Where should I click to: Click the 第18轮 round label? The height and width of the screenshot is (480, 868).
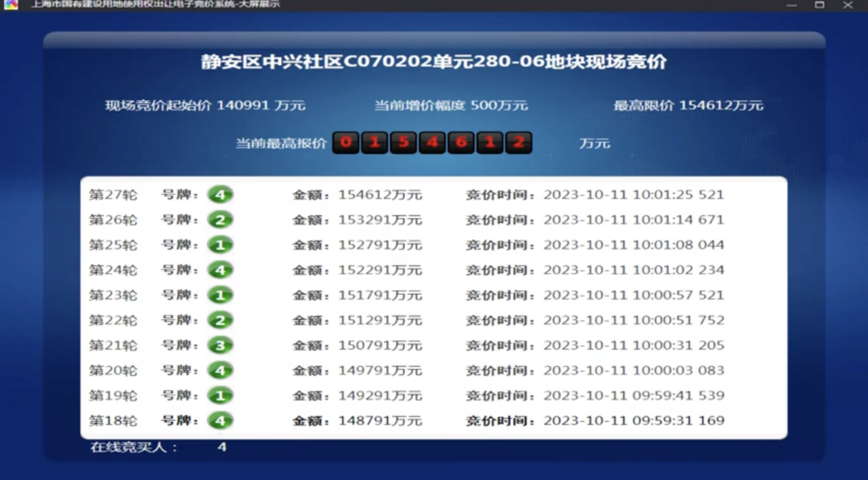point(113,420)
